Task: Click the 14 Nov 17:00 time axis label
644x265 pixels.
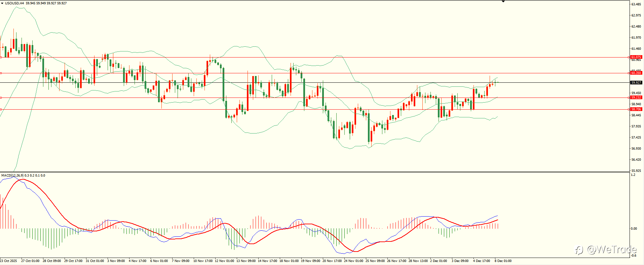Action: (x=267, y=261)
